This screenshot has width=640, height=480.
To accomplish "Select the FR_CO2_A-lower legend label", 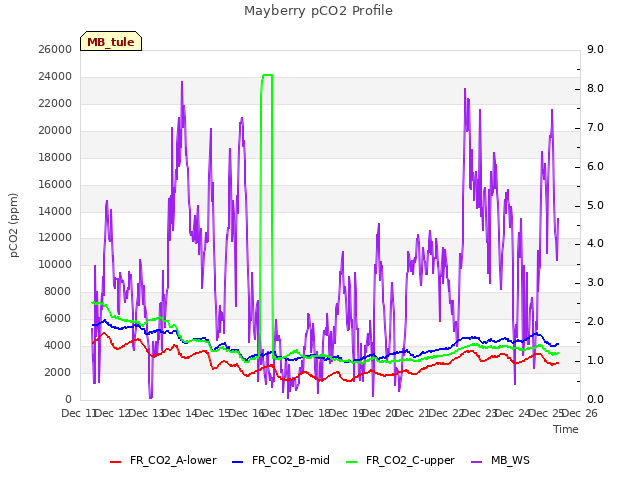I will click(173, 460).
